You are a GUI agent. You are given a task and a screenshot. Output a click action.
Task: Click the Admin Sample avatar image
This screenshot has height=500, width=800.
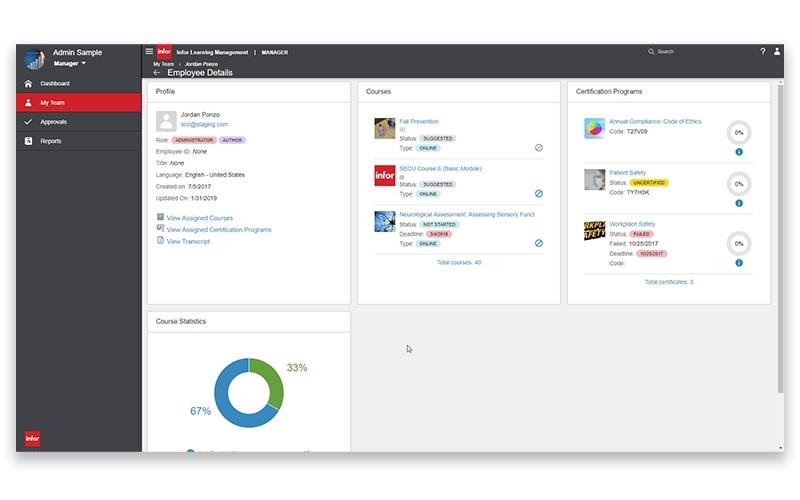[35, 59]
